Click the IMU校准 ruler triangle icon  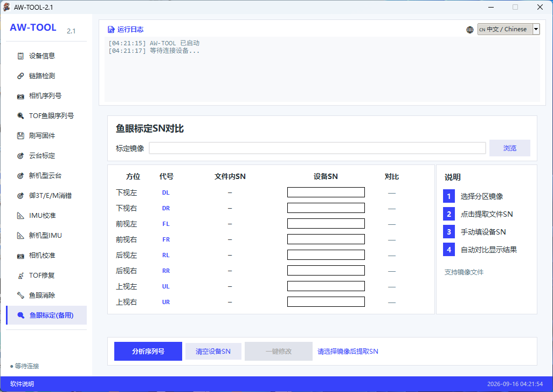[x=21, y=216]
